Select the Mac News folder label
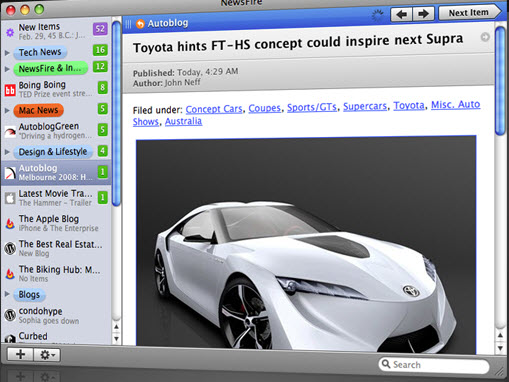The image size is (509, 382). [x=38, y=110]
